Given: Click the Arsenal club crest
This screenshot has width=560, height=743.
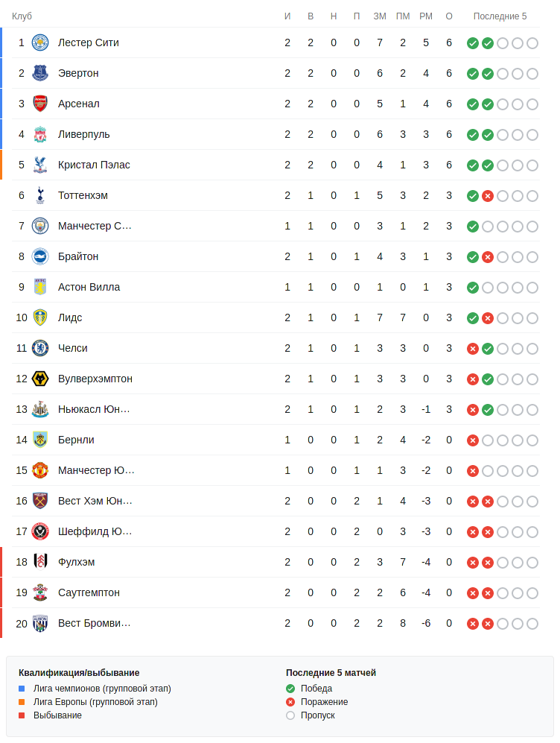Looking at the screenshot, I should [40, 104].
